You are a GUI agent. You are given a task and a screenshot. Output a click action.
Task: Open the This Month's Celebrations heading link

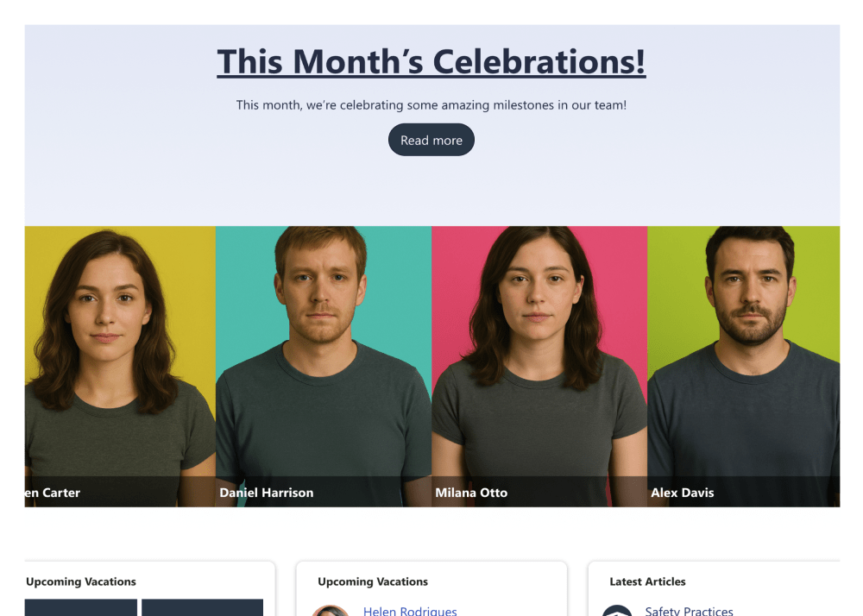pyautogui.click(x=431, y=61)
